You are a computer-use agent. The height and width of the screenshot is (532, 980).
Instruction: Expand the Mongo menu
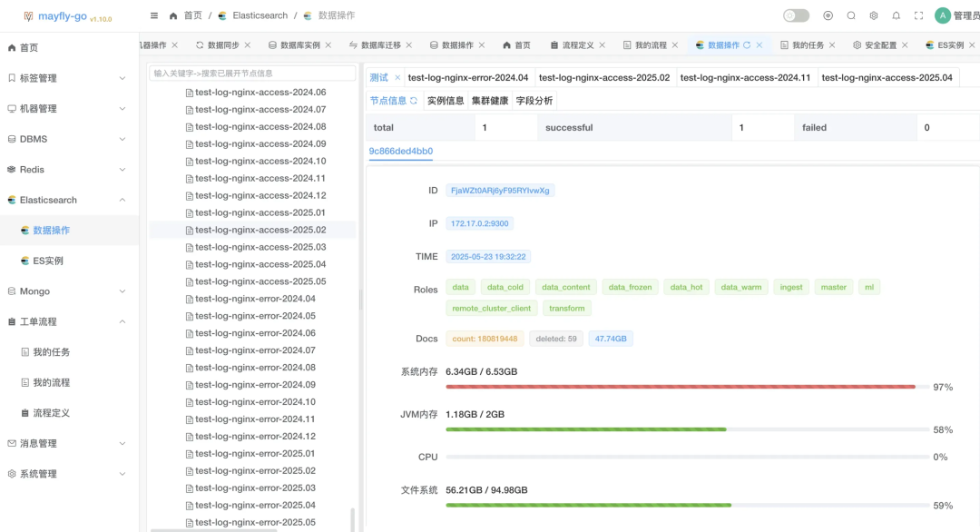[69, 291]
